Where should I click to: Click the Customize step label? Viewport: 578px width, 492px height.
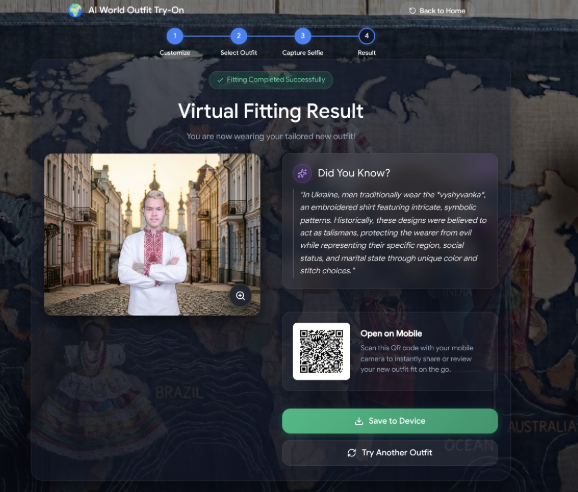[x=175, y=53]
